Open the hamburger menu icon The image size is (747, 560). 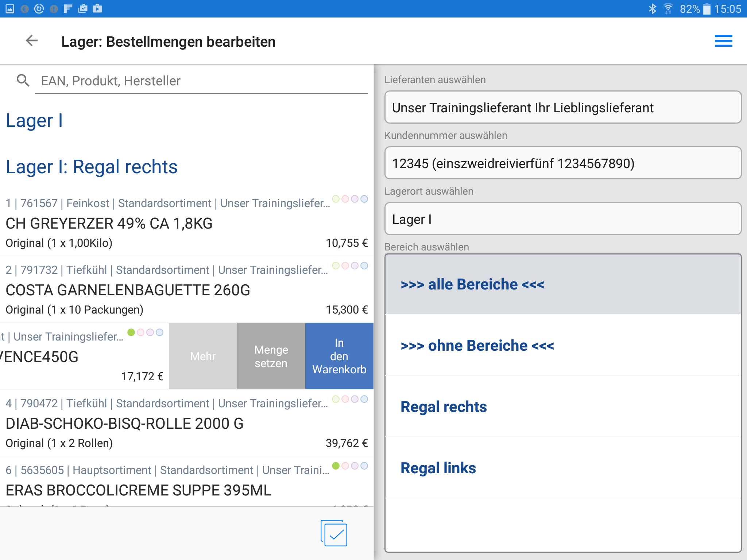click(723, 41)
